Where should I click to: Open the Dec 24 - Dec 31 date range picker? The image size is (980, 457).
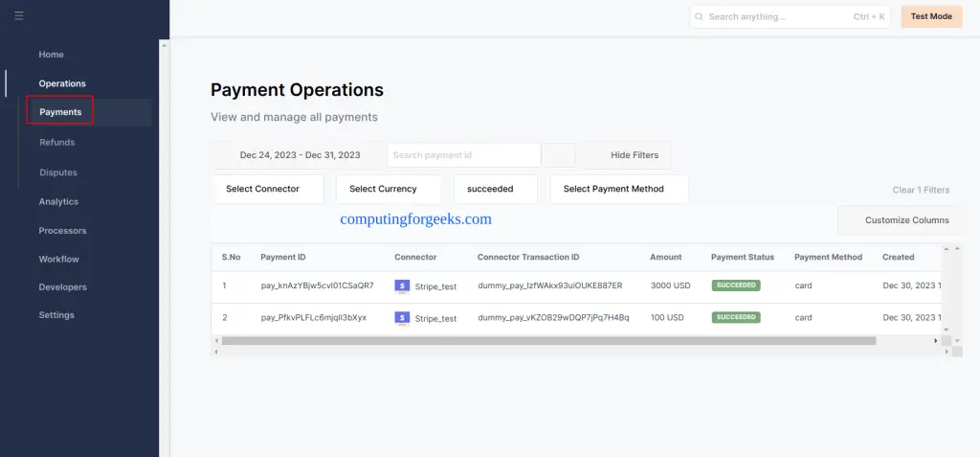pyautogui.click(x=300, y=154)
